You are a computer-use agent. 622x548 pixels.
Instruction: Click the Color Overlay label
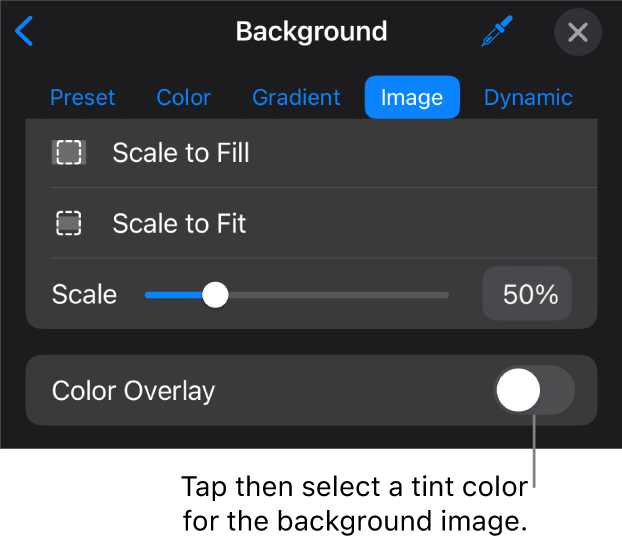coord(133,390)
